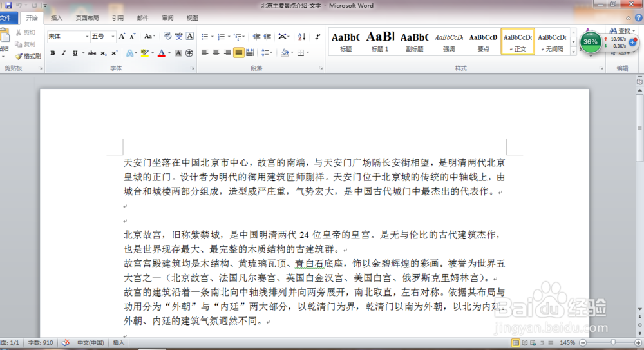Image resolution: width=644 pixels, height=350 pixels.
Task: Switch to Web Layout view icon
Action: [533, 343]
